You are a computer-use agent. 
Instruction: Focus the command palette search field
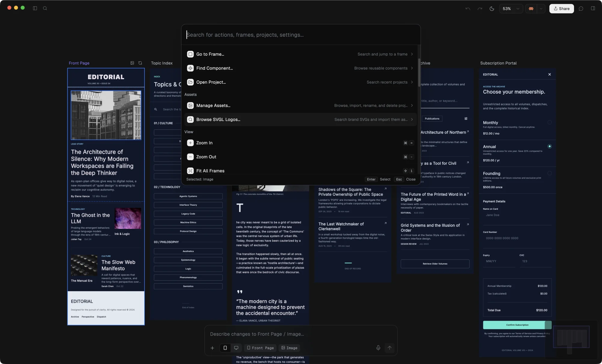[x=301, y=35]
